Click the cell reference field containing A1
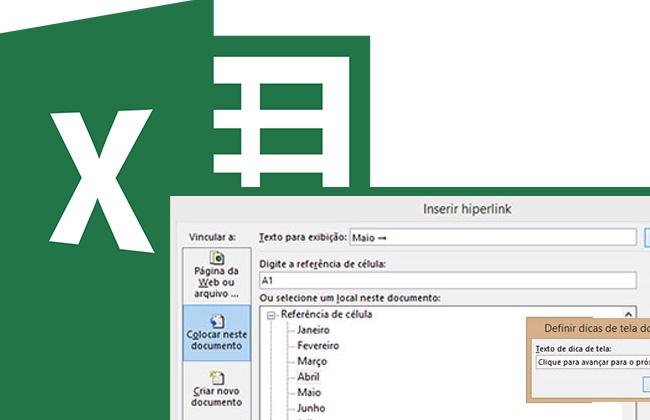The height and width of the screenshot is (420, 650). click(x=448, y=281)
